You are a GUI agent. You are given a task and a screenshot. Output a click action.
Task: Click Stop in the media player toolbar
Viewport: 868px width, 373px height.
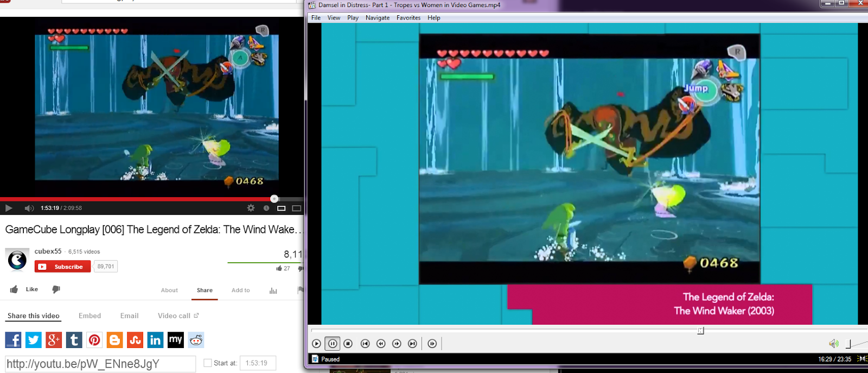pos(348,343)
